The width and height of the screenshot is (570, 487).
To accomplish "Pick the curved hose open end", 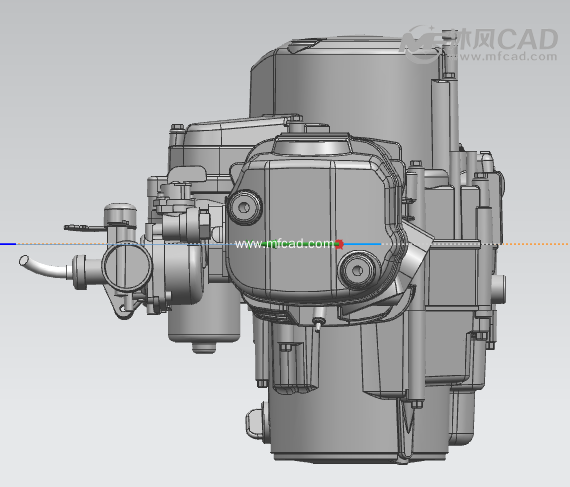I will pos(24,260).
